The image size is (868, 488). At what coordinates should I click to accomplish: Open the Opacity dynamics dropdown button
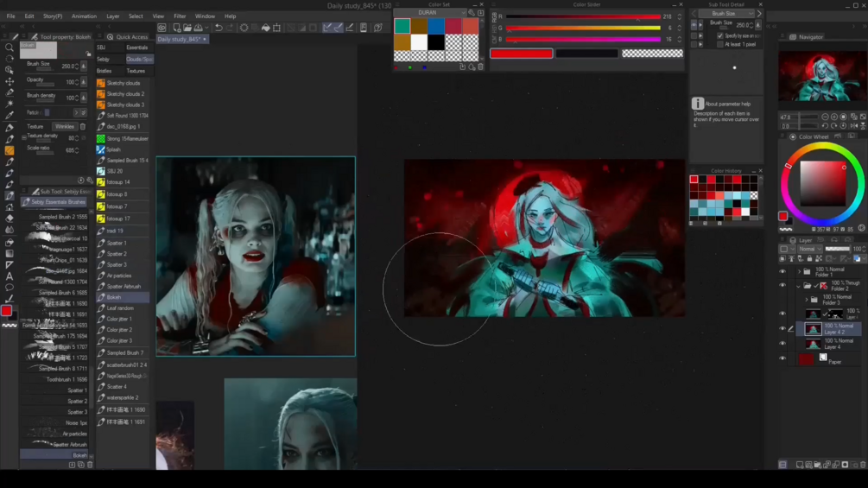point(84,82)
